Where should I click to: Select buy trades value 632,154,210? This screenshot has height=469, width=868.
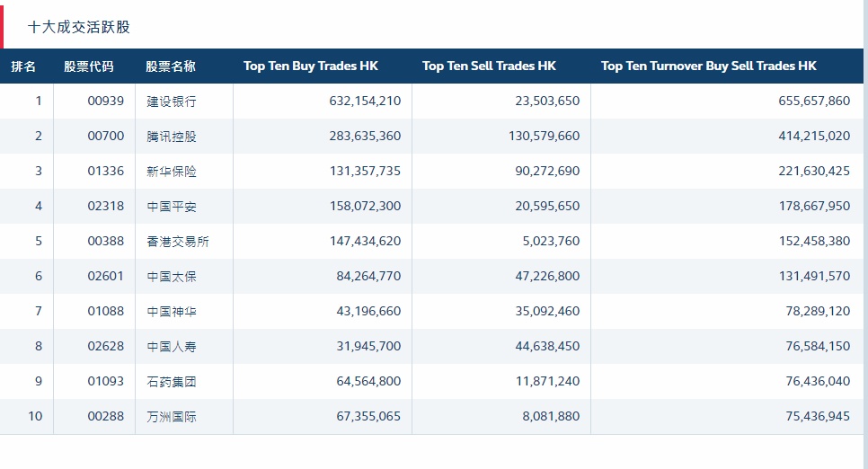tap(363, 102)
